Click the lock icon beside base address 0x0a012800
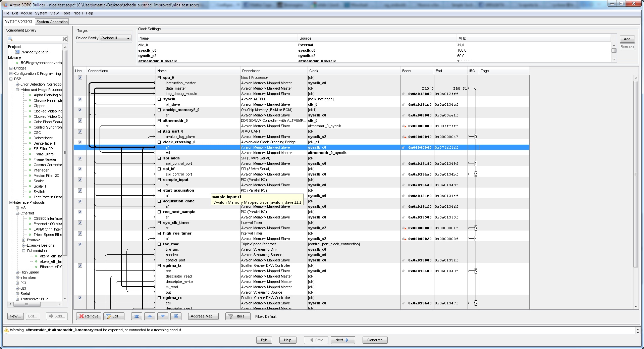The height and width of the screenshot is (349, 644). click(x=403, y=94)
